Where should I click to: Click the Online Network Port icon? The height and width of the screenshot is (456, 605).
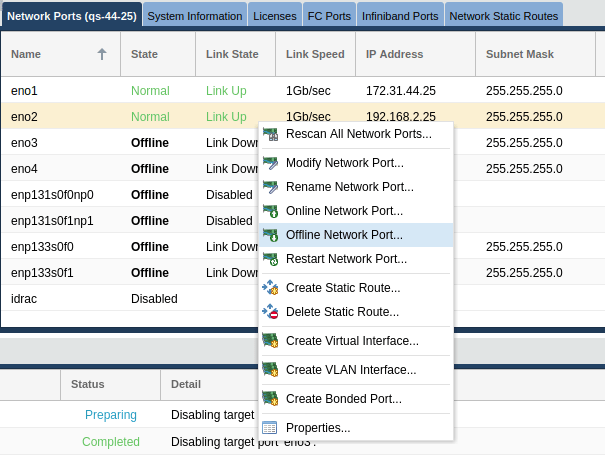270,211
